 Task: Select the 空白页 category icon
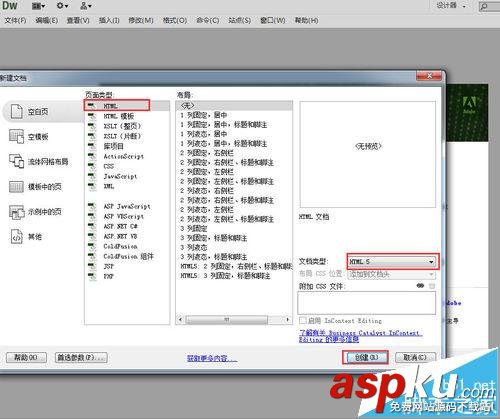pos(16,111)
